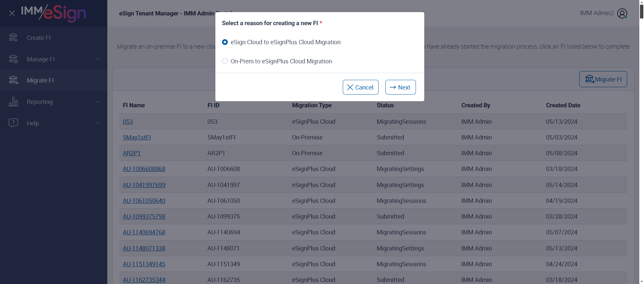Screen dimensions: 644x284
Task: Open the Create FI menu item
Action: [39, 38]
